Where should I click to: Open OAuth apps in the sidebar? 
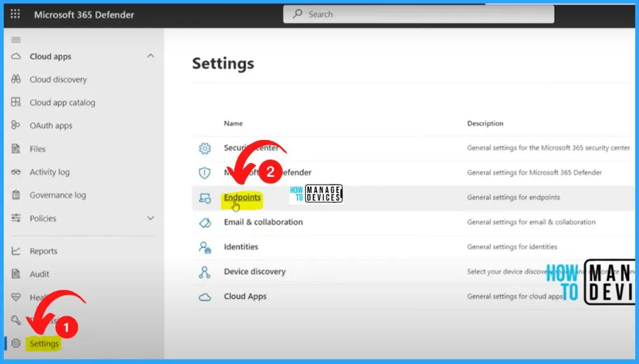tap(51, 125)
